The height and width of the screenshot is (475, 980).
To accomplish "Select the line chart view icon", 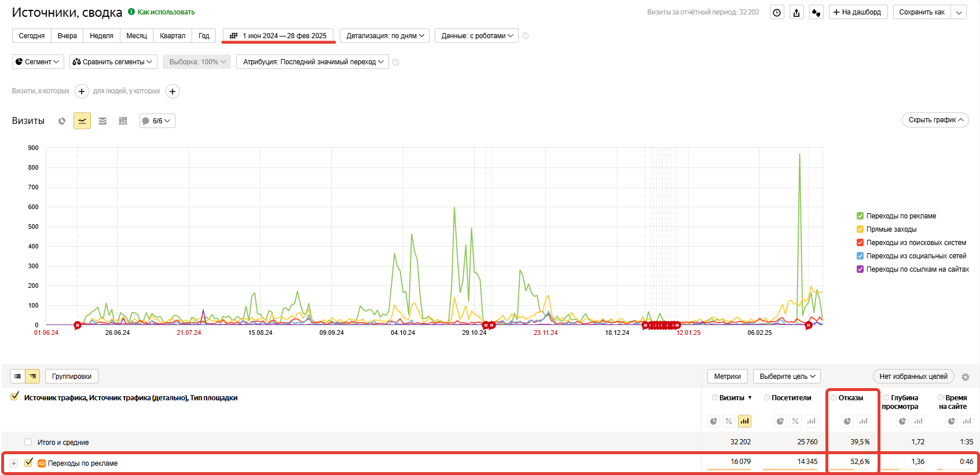I will coord(82,120).
